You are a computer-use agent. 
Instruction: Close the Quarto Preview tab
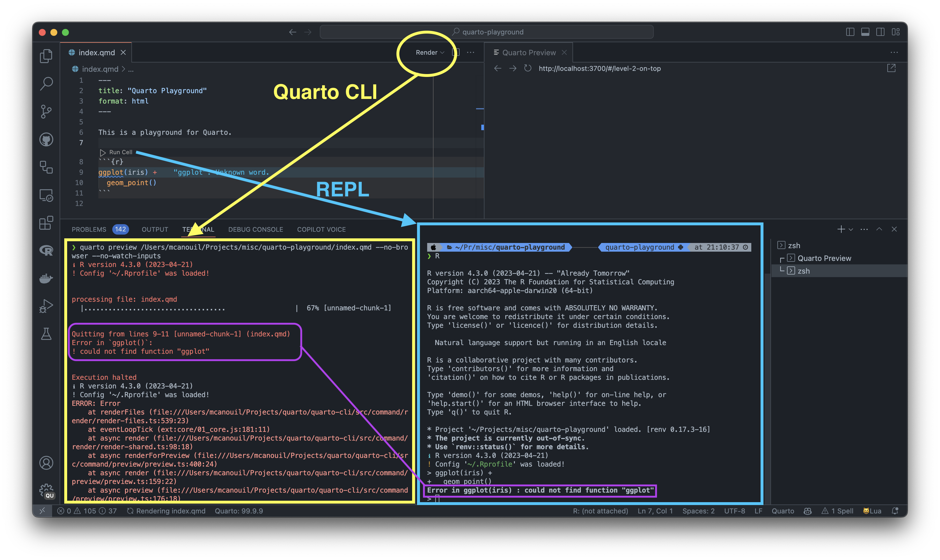(x=564, y=52)
